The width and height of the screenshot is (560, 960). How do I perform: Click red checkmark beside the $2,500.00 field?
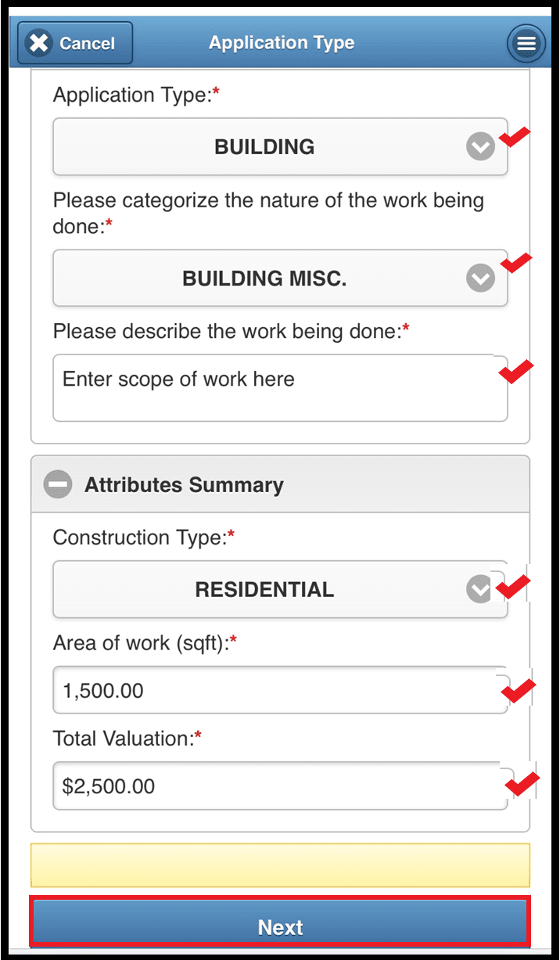pos(522,783)
